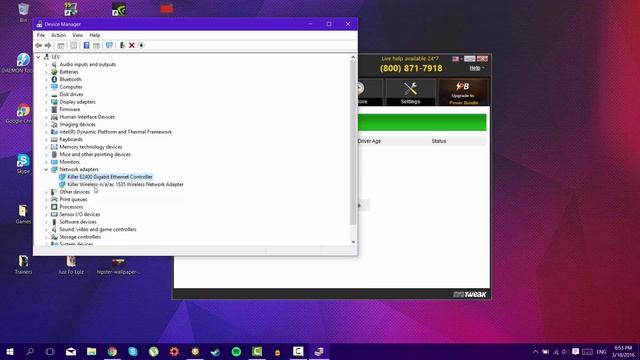Expand the Batteries node
The width and height of the screenshot is (640, 360).
click(46, 72)
